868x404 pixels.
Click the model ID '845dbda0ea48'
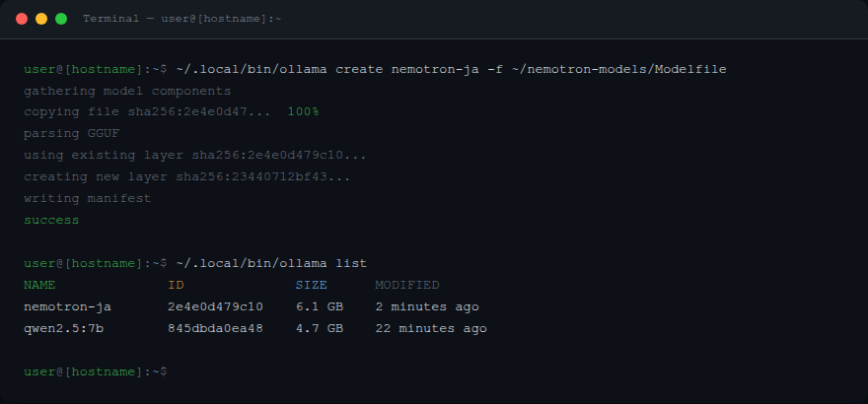tap(215, 328)
